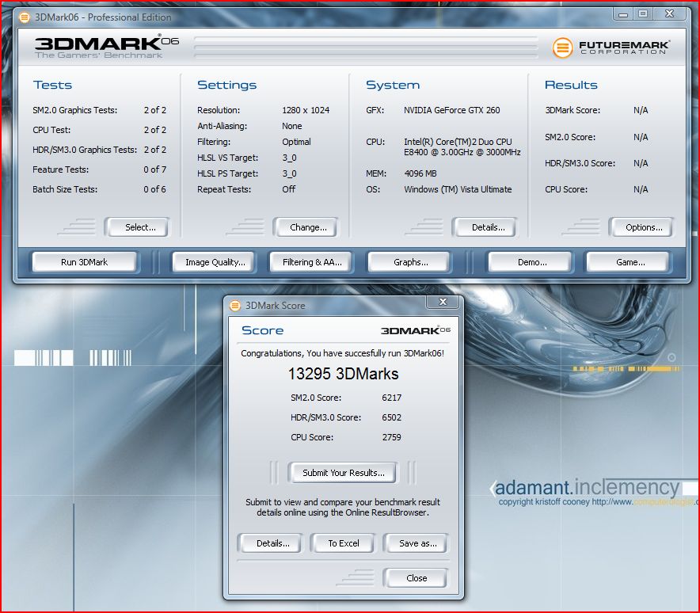Click the NVIDIA GeForce GTX 260 text
Screen dimensions: 700x613
pos(452,110)
